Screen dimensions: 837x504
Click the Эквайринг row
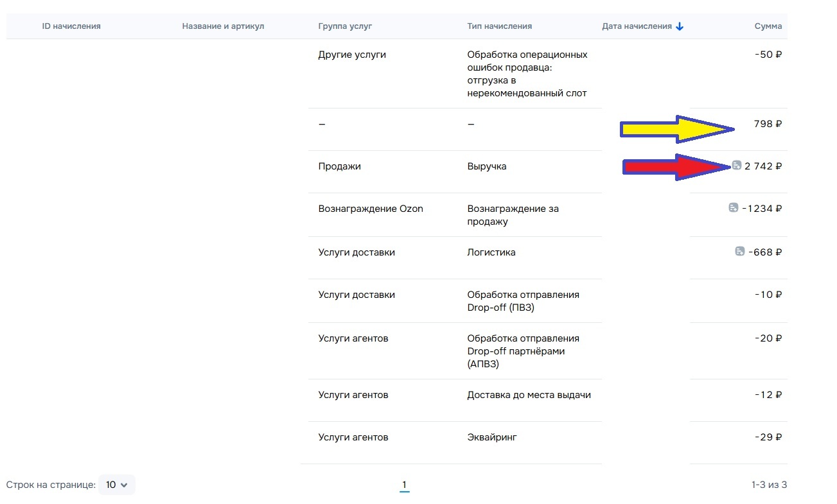491,437
